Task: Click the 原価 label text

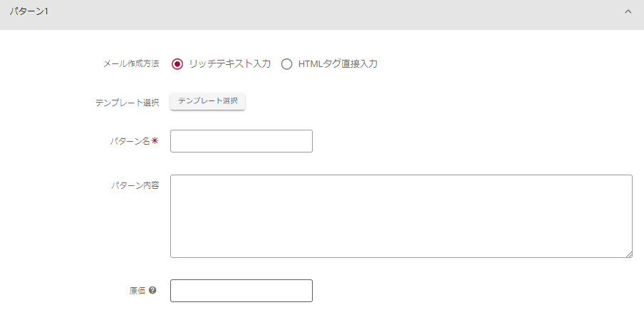Action: (x=137, y=291)
